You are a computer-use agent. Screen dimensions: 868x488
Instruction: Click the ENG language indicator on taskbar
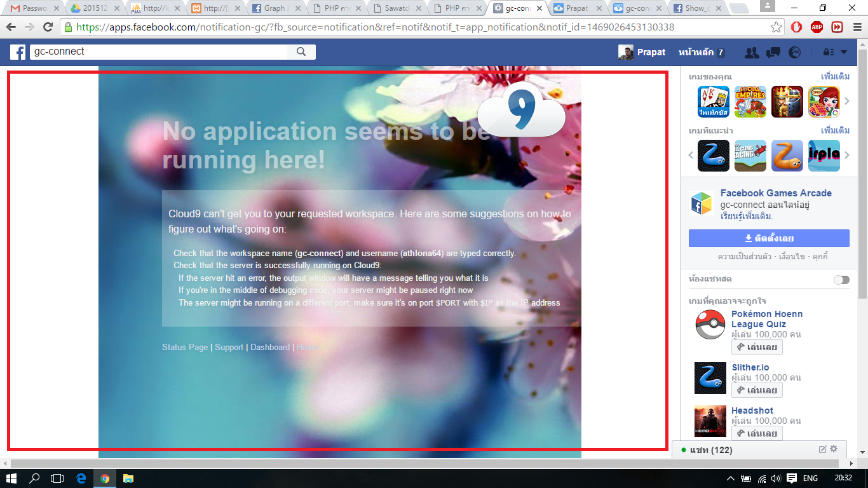[x=811, y=478]
